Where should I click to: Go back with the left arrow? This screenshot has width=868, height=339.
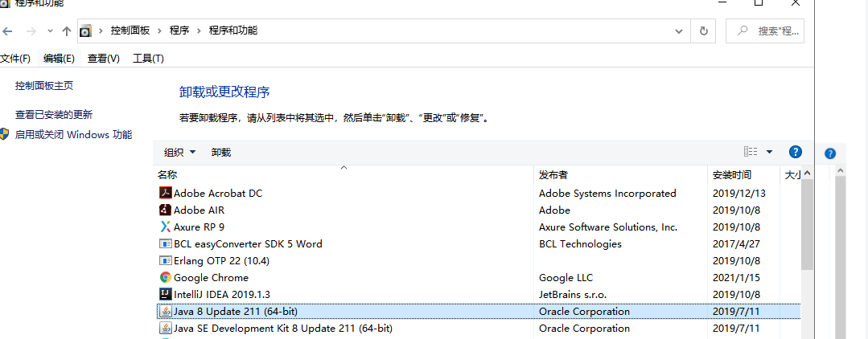[8, 31]
